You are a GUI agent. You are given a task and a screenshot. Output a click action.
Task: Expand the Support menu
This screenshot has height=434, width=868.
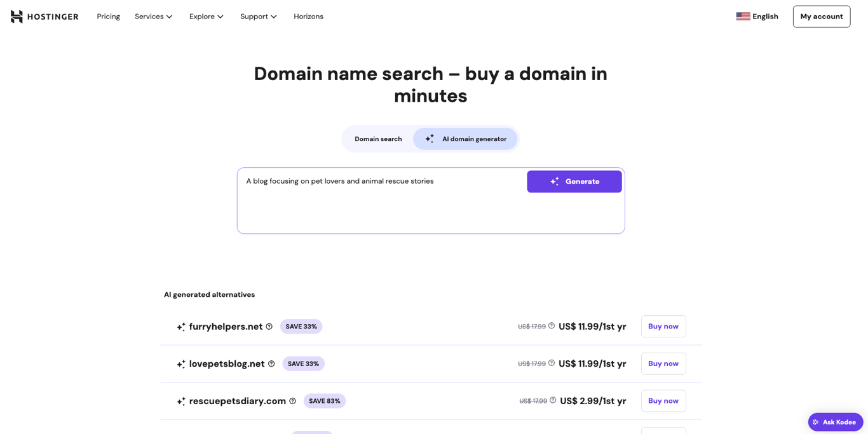coord(258,16)
